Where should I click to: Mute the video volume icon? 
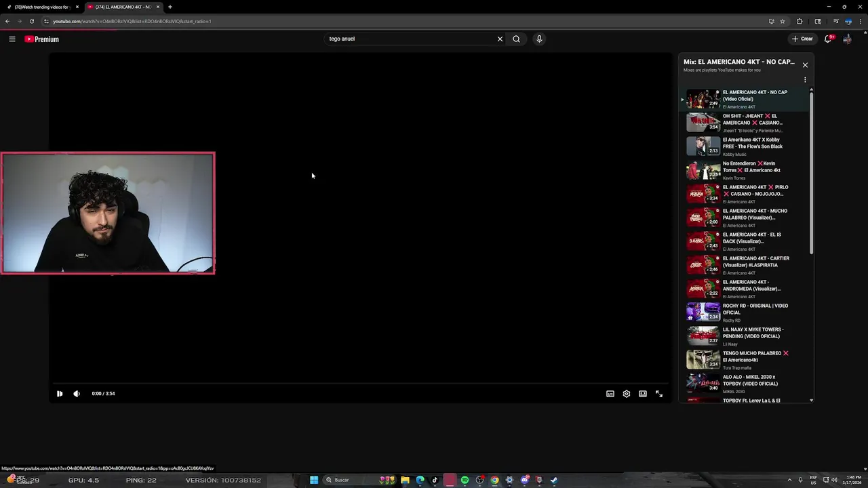[77, 394]
